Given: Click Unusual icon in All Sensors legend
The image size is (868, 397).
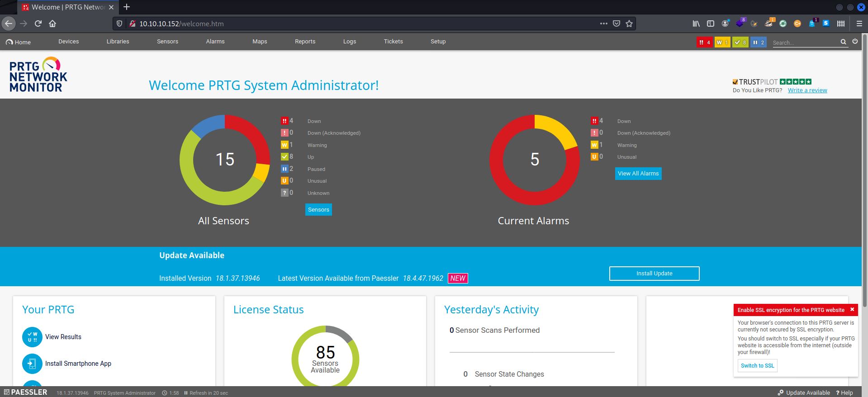Looking at the screenshot, I should [x=285, y=180].
